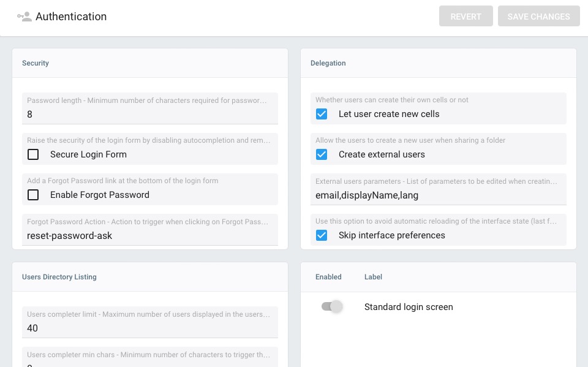Toggle the Standard login screen switch

(x=331, y=307)
